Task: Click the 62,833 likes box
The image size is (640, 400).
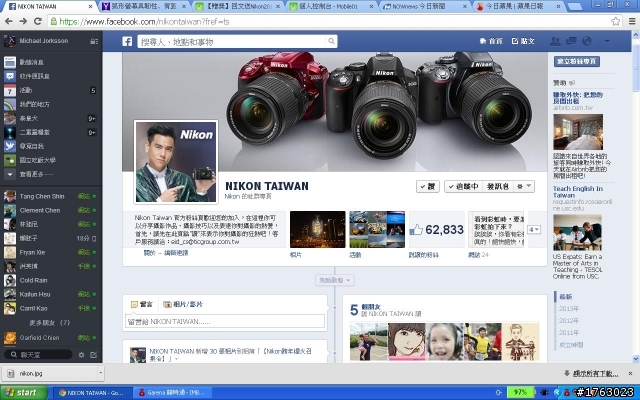Action: point(437,229)
